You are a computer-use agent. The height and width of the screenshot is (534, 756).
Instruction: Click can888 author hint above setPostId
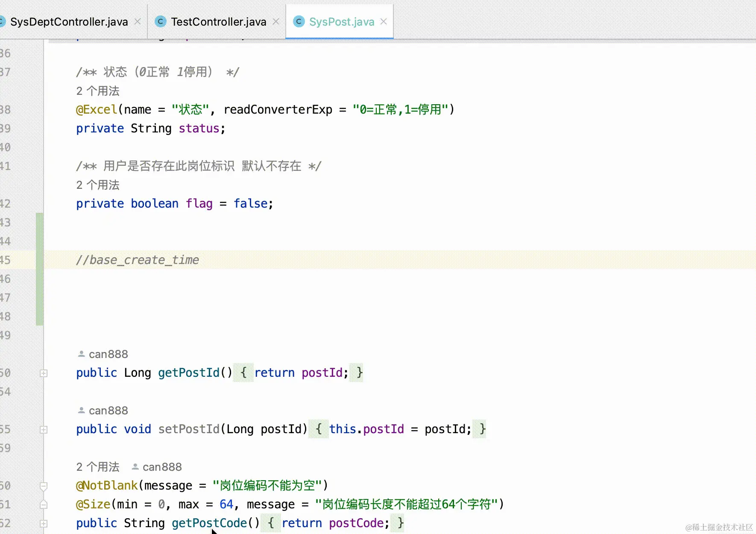coord(108,411)
